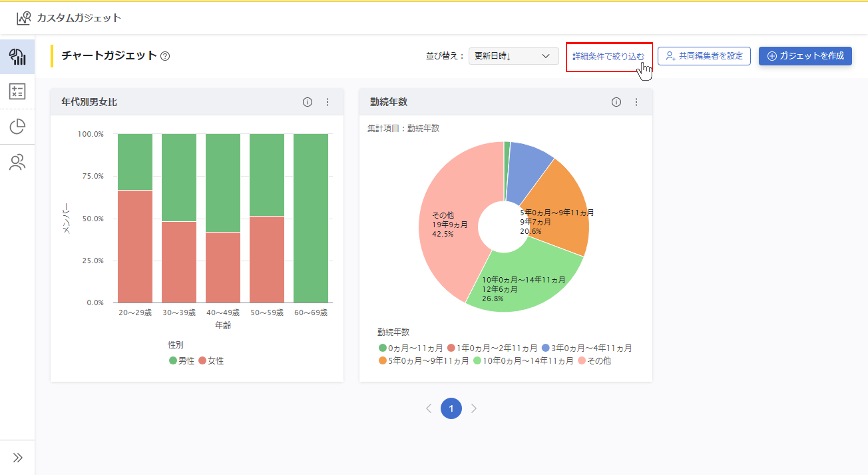The width and height of the screenshot is (868, 475).
Task: Click the 勤続年数 gadget title
Action: (x=389, y=102)
